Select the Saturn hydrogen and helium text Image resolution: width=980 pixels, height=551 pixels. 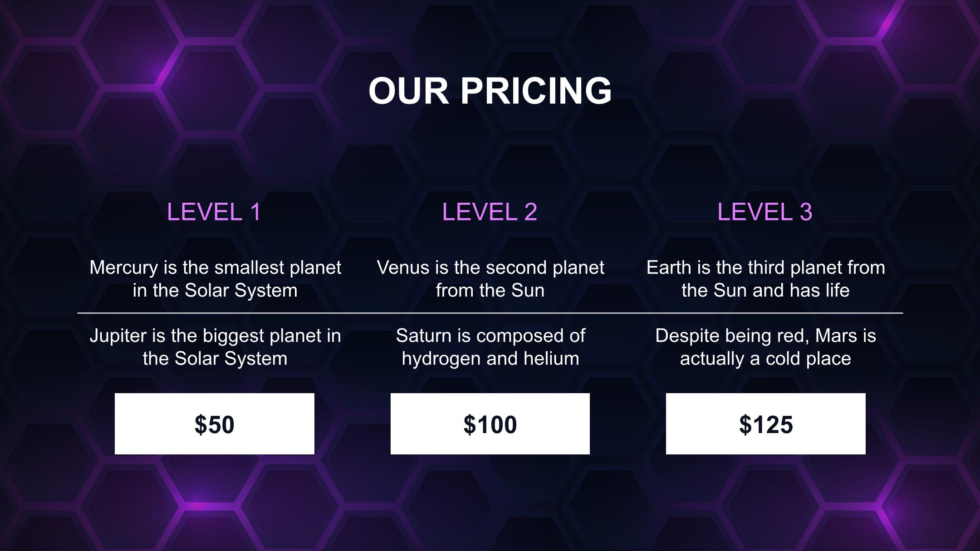click(490, 347)
